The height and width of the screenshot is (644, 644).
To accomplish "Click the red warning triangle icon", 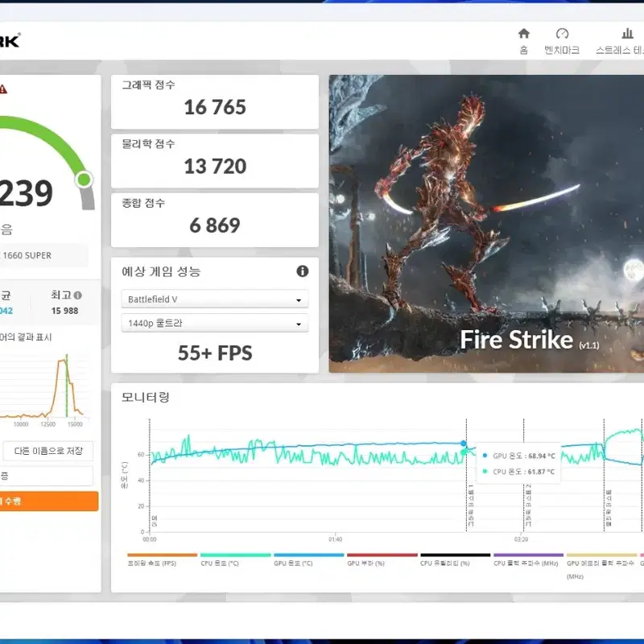I will pyautogui.click(x=3, y=89).
